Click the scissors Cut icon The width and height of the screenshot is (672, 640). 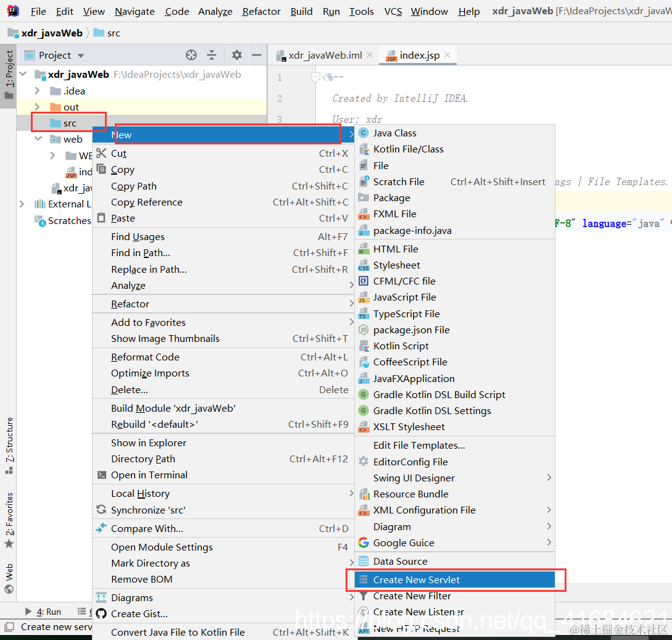[101, 154]
